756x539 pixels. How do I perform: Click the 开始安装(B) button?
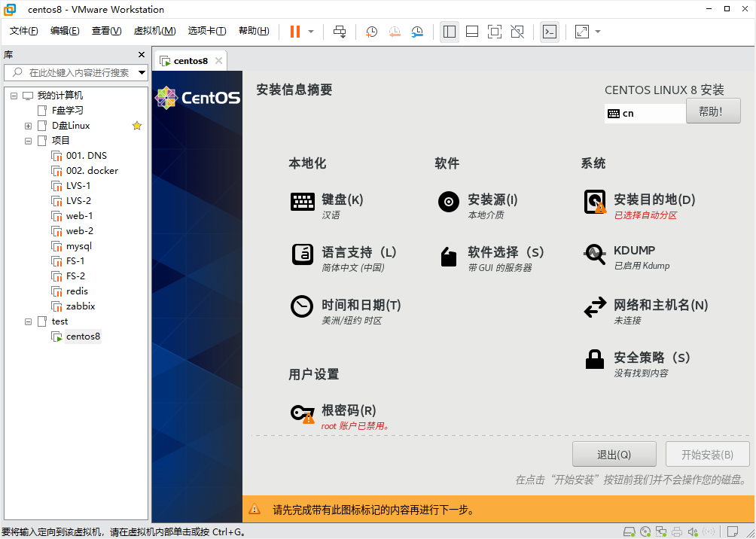pyautogui.click(x=707, y=455)
